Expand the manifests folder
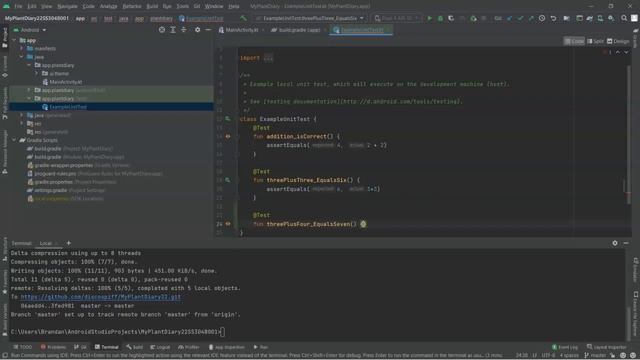 click(22, 49)
